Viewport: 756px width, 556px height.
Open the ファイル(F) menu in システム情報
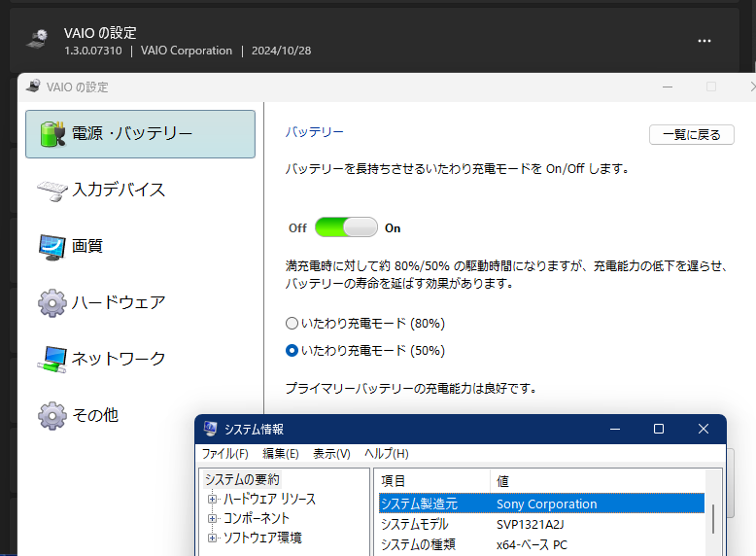pyautogui.click(x=224, y=454)
